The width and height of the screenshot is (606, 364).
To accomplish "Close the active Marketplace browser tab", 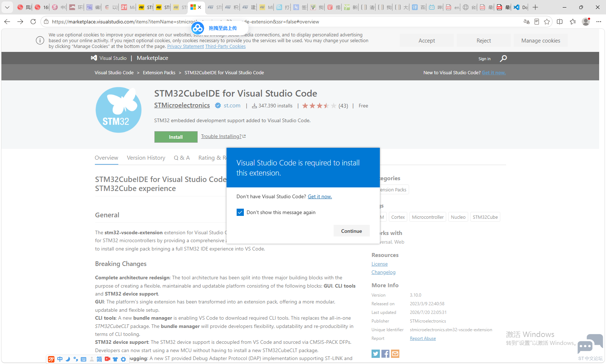I will click(x=199, y=7).
